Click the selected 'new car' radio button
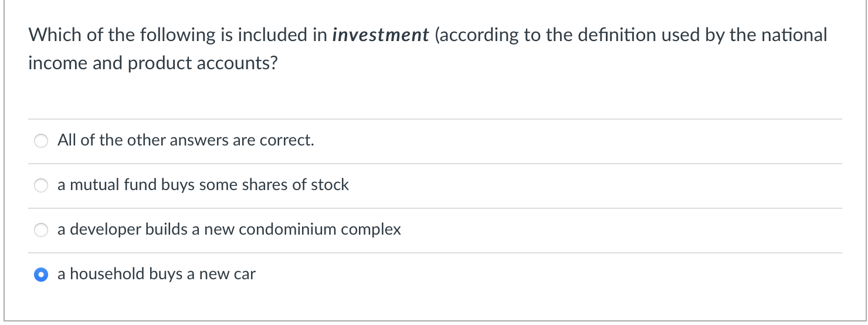The image size is (868, 325). click(x=41, y=275)
